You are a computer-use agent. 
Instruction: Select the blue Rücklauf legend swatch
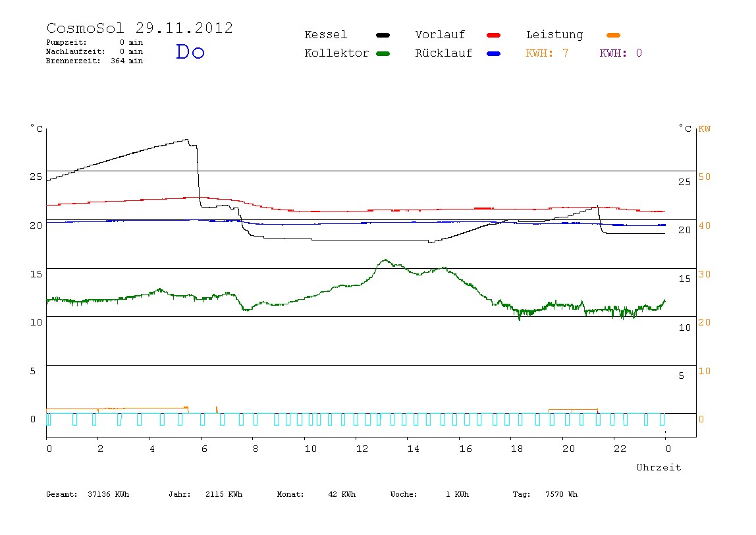point(494,53)
